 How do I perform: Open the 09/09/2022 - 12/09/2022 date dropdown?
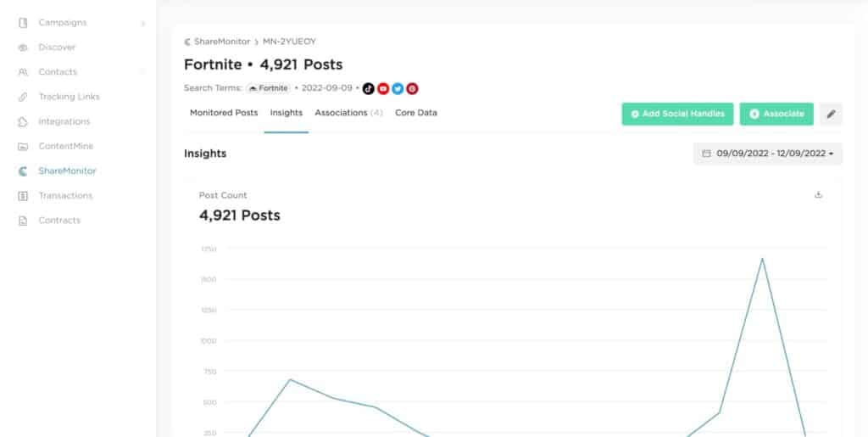pyautogui.click(x=768, y=154)
